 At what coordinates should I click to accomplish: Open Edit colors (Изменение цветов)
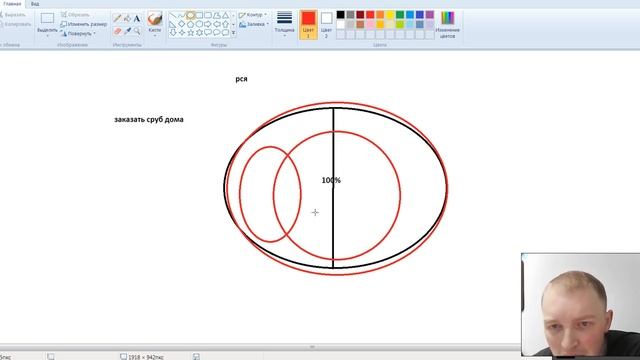pyautogui.click(x=447, y=25)
